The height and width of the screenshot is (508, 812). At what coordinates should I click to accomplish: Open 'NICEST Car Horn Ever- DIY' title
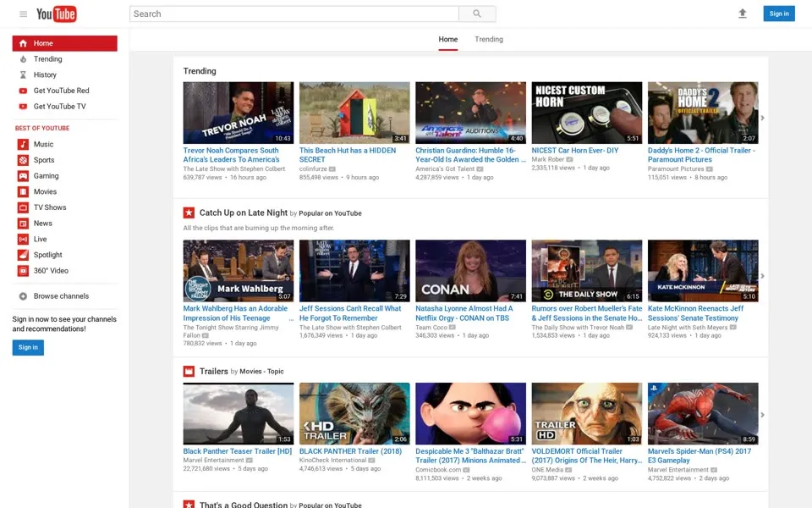click(575, 151)
